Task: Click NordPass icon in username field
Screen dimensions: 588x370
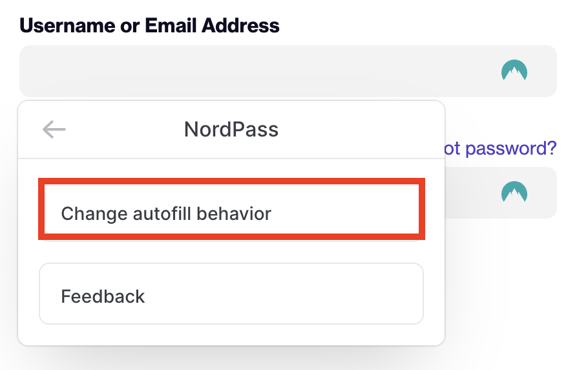Action: (514, 71)
